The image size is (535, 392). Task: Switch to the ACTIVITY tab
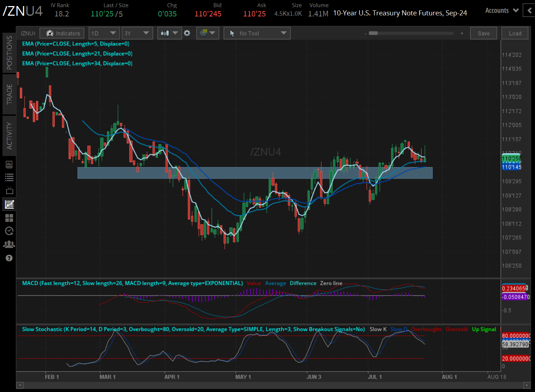point(9,135)
